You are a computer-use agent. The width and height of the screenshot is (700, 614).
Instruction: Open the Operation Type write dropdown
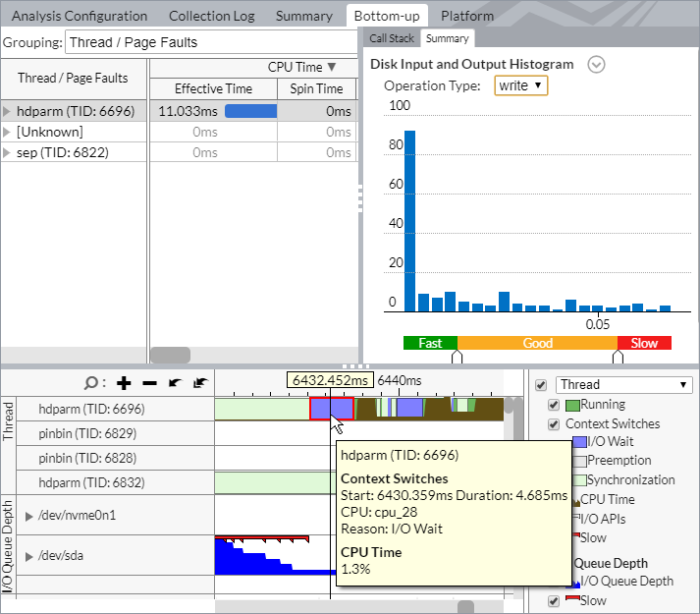[x=520, y=85]
